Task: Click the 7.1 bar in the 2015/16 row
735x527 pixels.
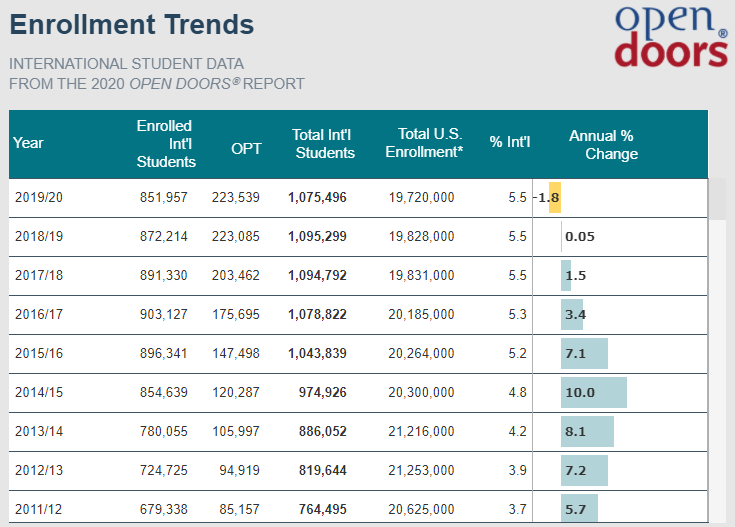Action: point(584,354)
